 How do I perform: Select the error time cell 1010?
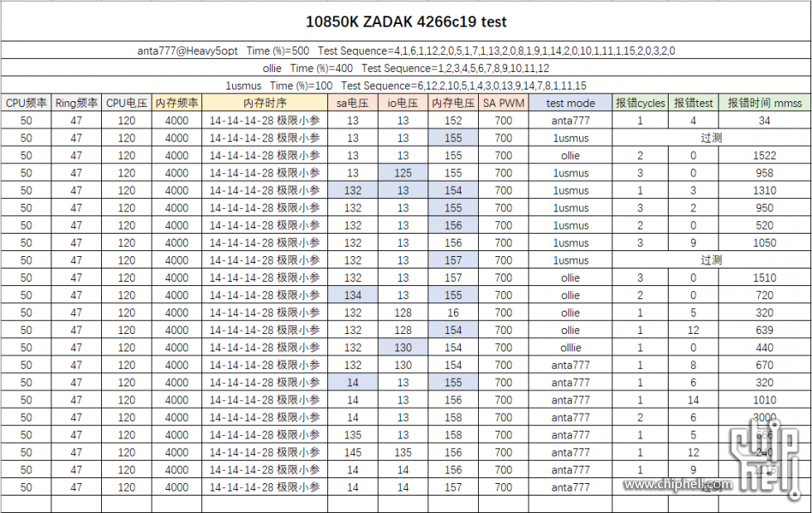(x=764, y=400)
